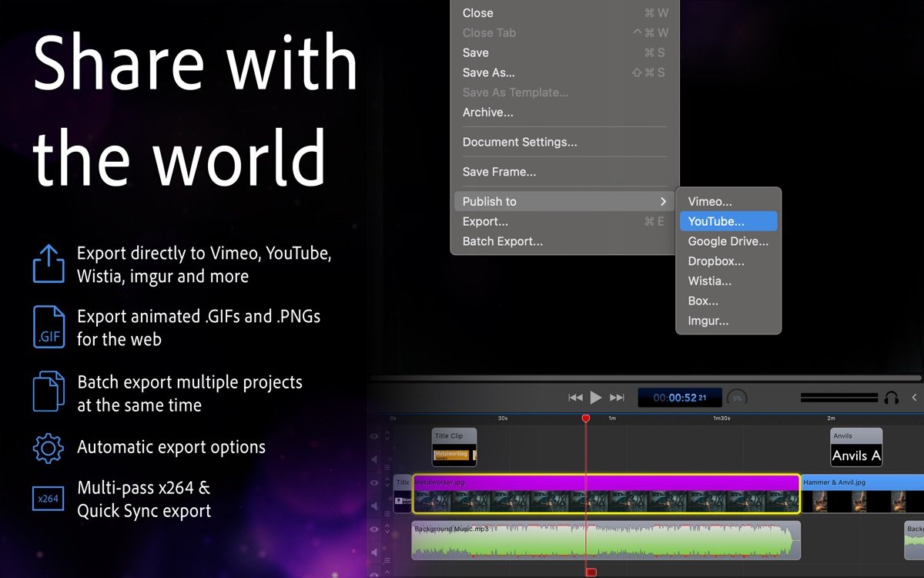Screen dimensions: 924x578
Task: Click the circular 0% progress indicator
Action: [737, 398]
